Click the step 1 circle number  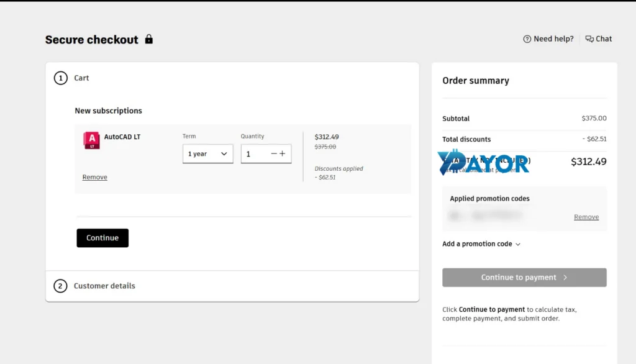60,78
